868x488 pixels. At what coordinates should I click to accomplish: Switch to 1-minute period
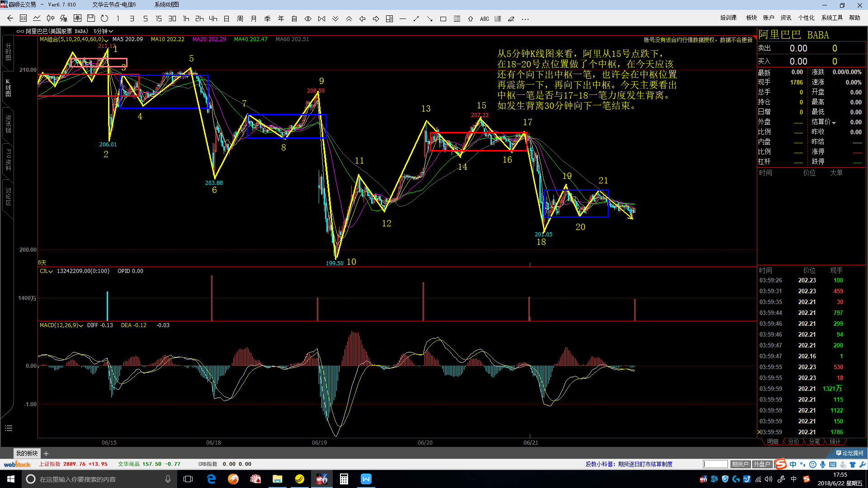pyautogui.click(x=118, y=19)
